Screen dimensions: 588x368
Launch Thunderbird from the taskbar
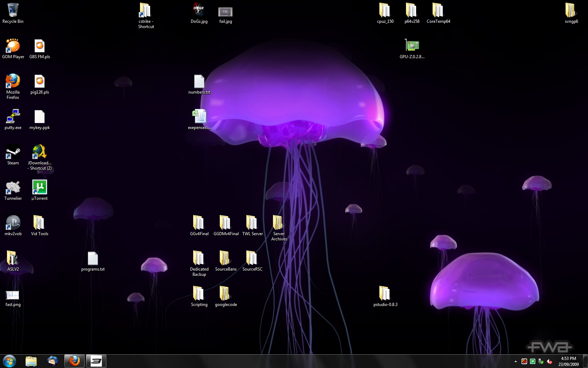coord(53,361)
